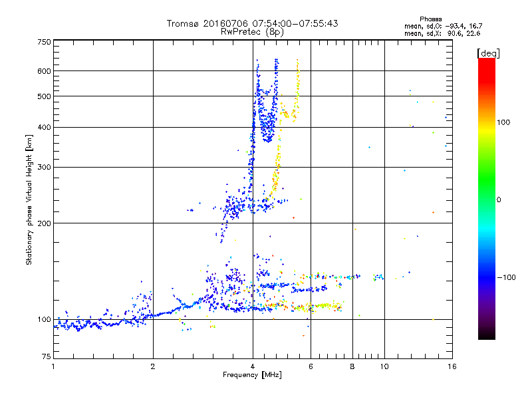532x399 pixels.
Task: Click the '75' y-axis tick label
Action: point(47,356)
